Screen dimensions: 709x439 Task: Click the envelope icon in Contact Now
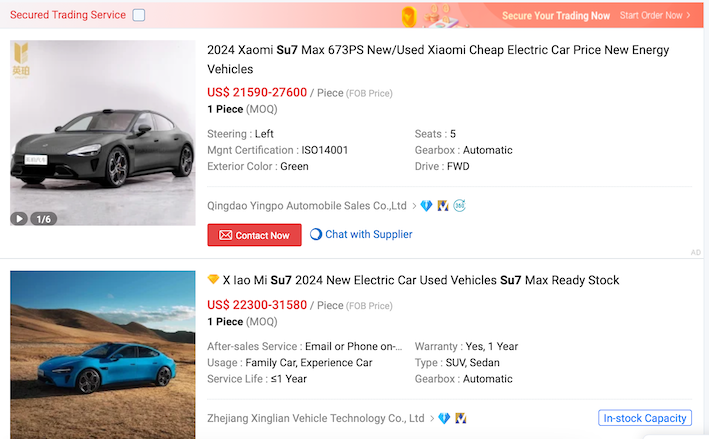point(225,235)
